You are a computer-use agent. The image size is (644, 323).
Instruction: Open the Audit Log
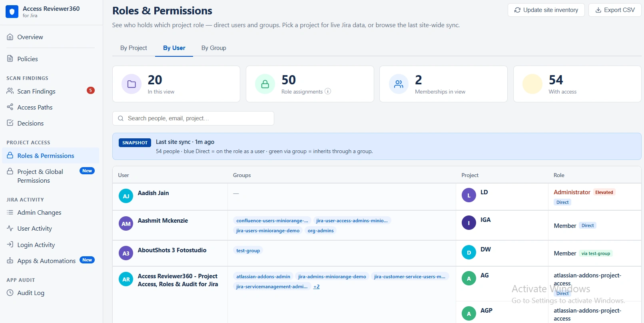click(50, 293)
